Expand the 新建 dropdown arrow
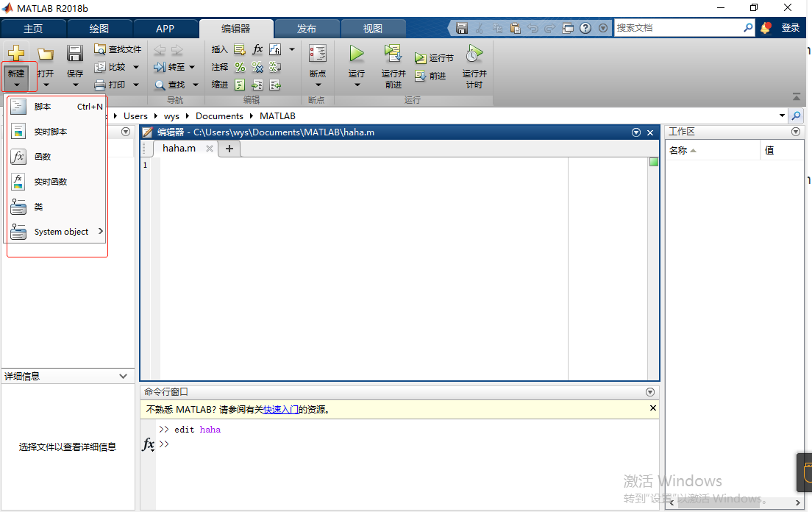Viewport: 812px width, 512px height. pos(17,85)
